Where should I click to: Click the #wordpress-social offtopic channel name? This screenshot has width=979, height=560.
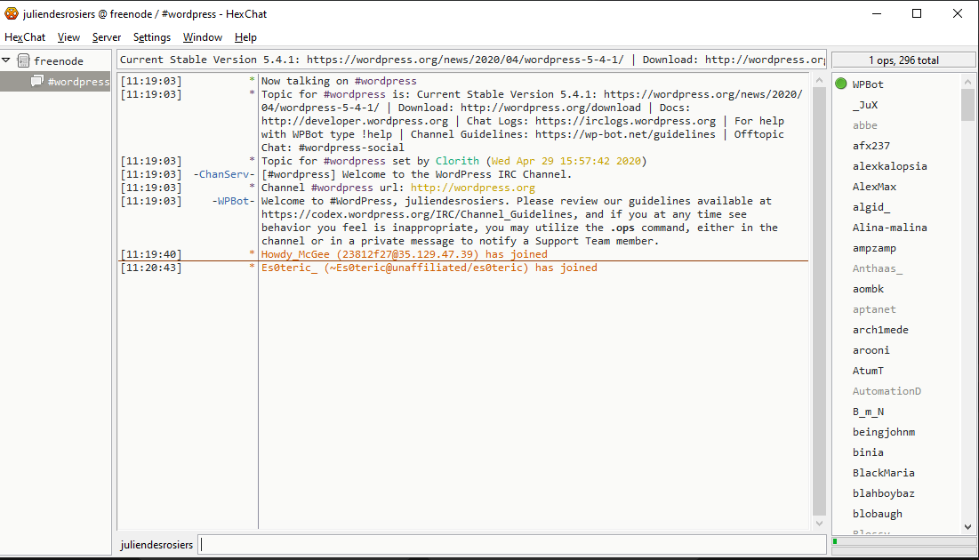coord(351,148)
